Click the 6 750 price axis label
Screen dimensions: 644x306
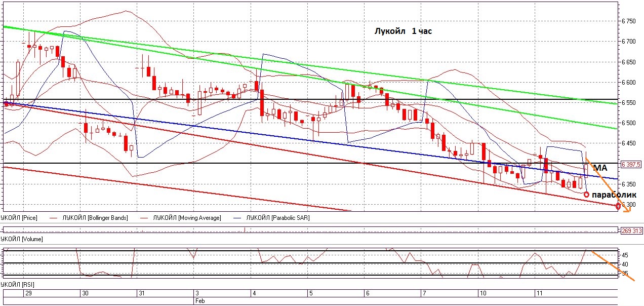click(628, 21)
